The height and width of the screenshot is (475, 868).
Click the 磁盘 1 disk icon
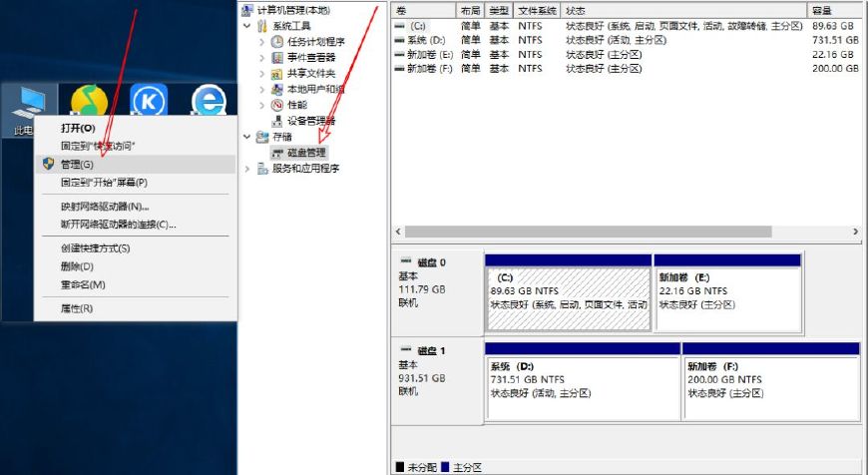[406, 349]
